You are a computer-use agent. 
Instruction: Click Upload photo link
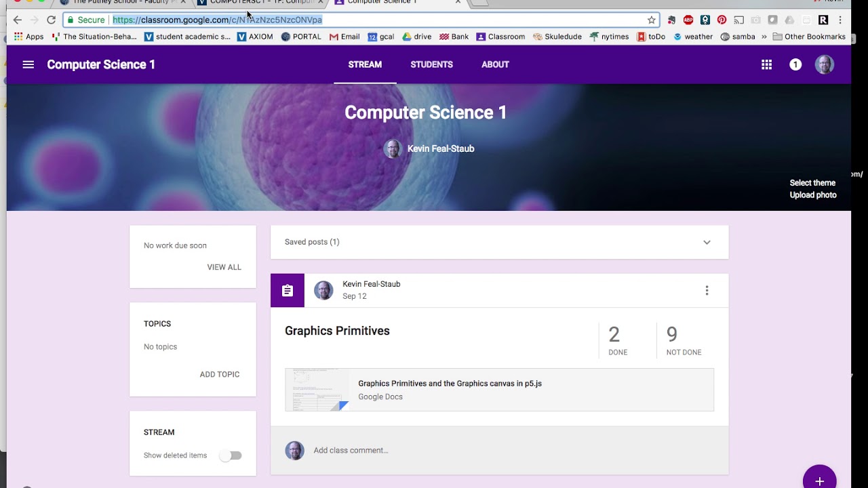coord(813,195)
